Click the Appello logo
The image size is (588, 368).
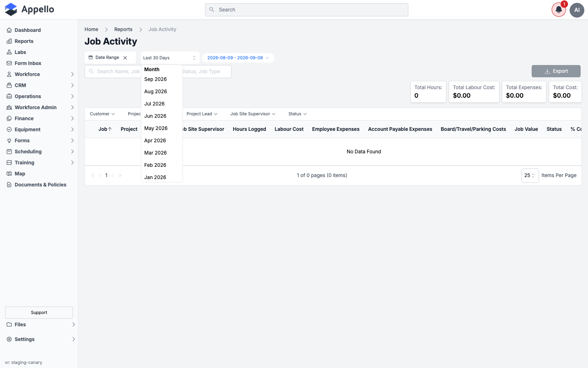(x=29, y=9)
